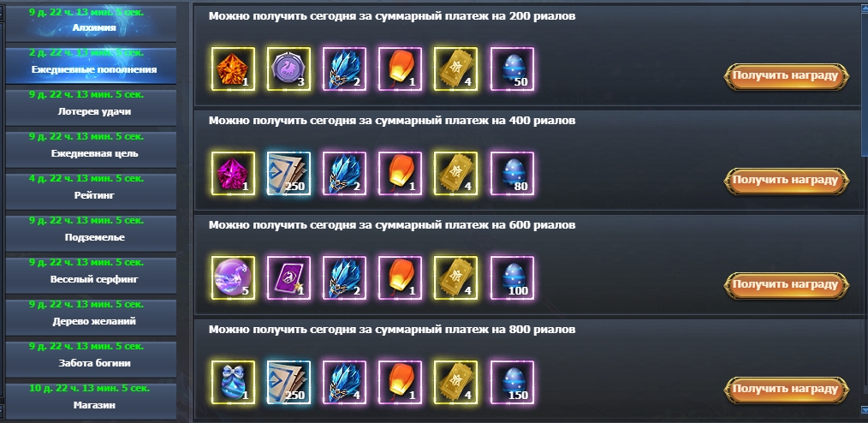
Task: Open the Рейтинг sidebar tab
Action: coord(91,191)
